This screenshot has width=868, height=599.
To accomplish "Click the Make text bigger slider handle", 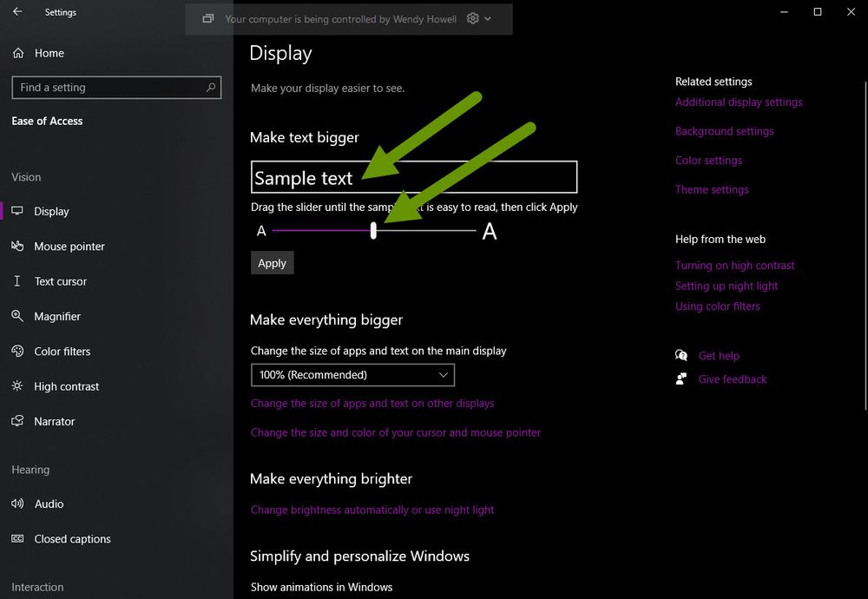I will pyautogui.click(x=373, y=230).
